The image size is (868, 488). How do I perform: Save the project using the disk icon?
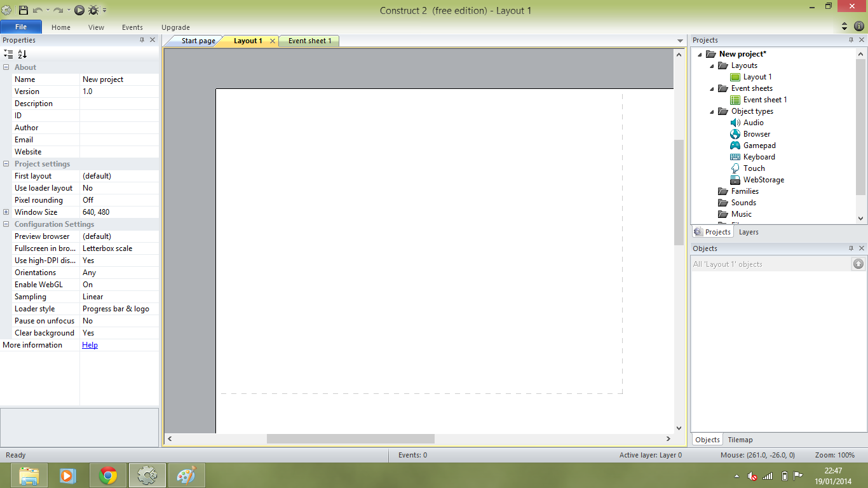point(24,10)
